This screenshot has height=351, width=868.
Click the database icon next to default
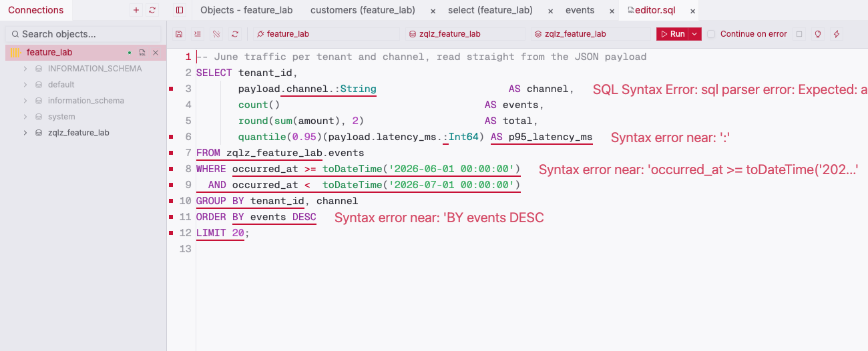39,85
